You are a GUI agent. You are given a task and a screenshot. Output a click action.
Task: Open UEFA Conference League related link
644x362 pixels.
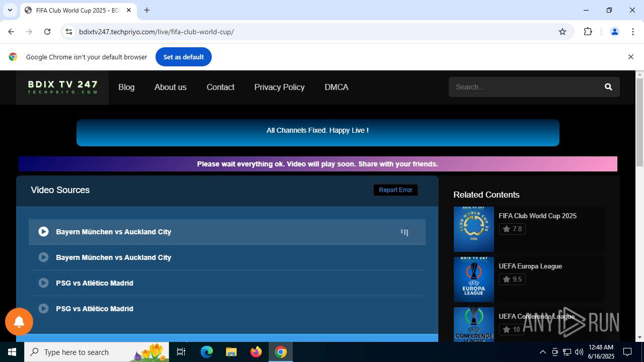point(536,316)
